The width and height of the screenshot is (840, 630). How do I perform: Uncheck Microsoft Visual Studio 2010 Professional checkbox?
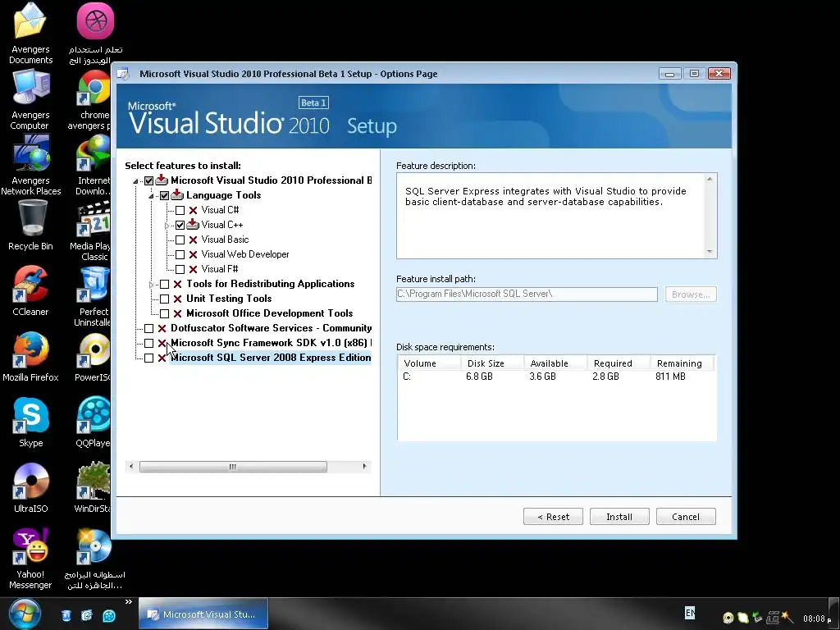coord(149,180)
